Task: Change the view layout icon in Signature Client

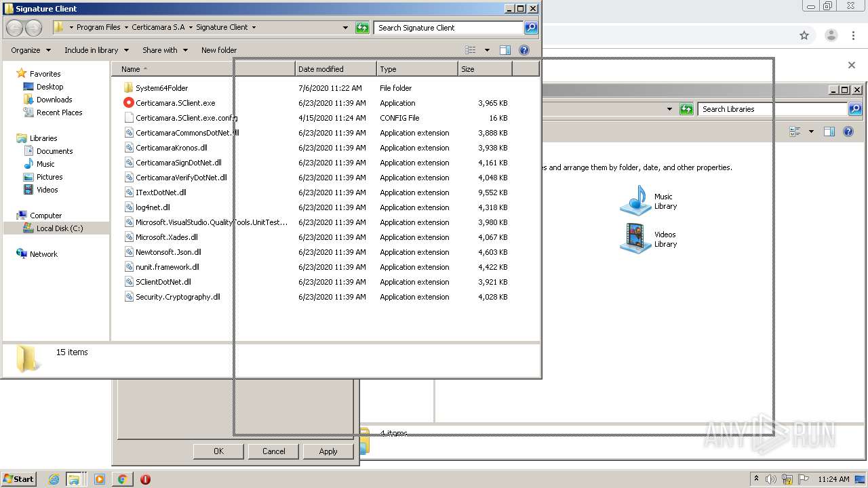Action: coord(471,50)
